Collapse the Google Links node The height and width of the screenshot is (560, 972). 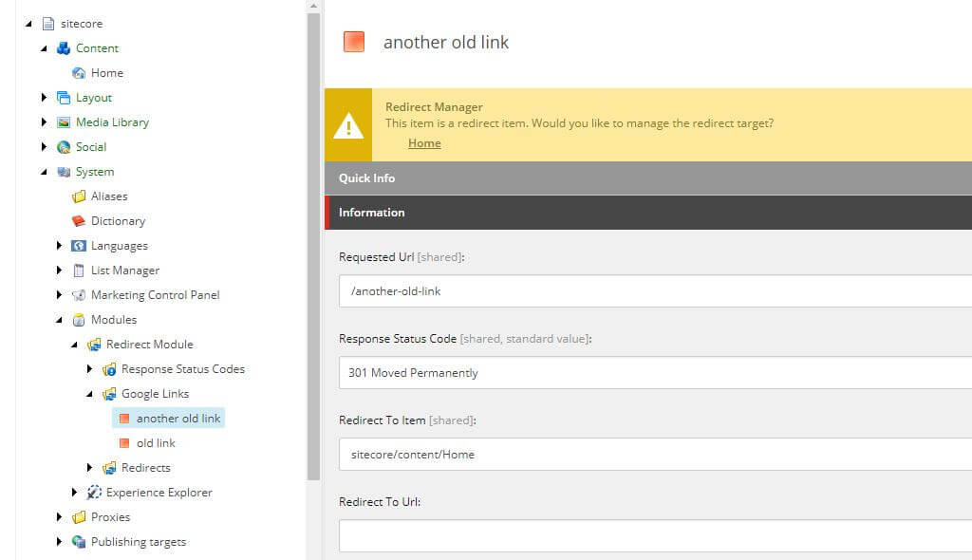point(89,394)
